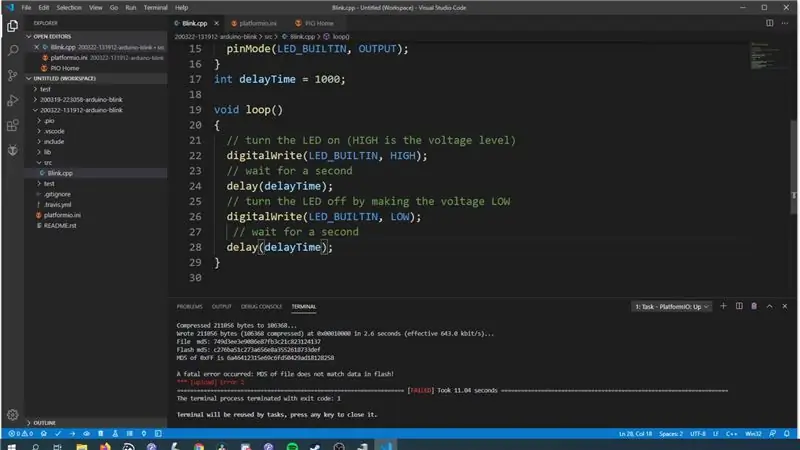The height and width of the screenshot is (450, 800).
Task: Open the Extensions view
Action: click(13, 126)
